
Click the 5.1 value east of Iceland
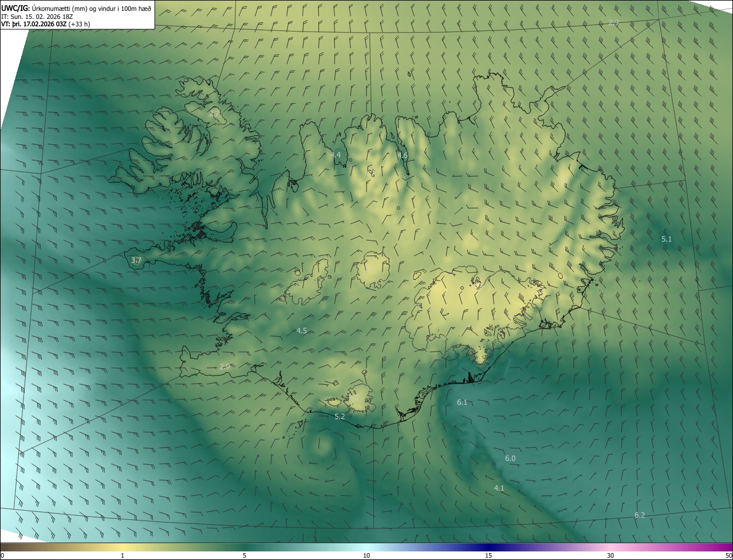tap(667, 239)
